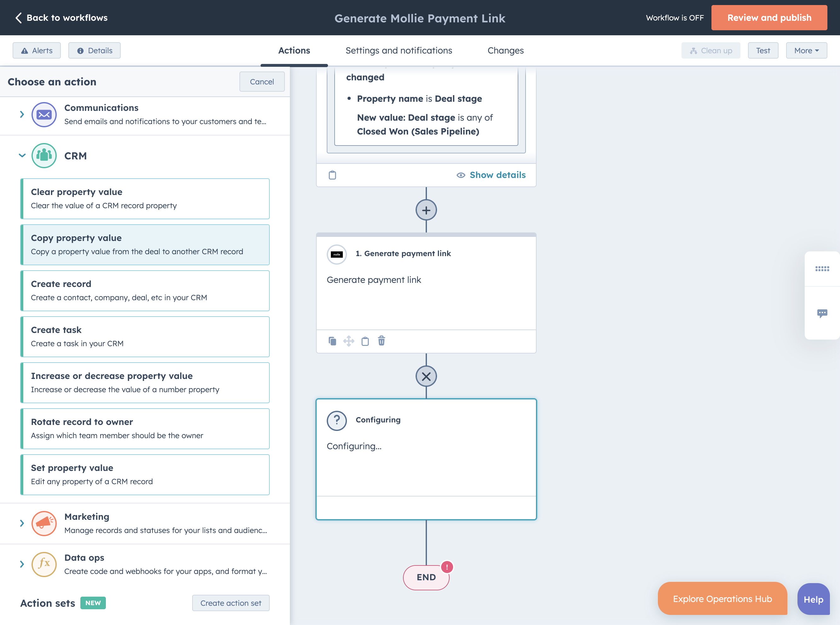The height and width of the screenshot is (625, 840).
Task: Select Set property value action
Action: [145, 474]
